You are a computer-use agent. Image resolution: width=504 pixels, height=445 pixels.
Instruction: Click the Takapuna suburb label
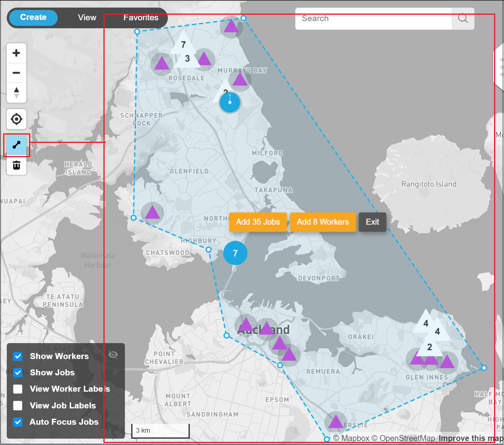pos(274,190)
